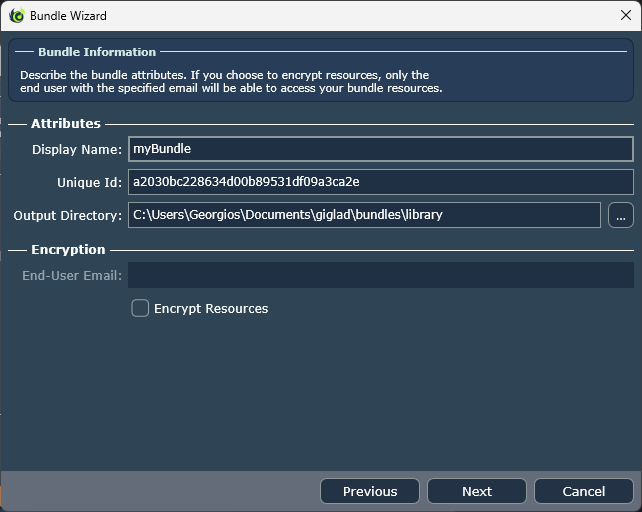Select the "Display Name:" label
The image size is (642, 512).
pos(77,150)
